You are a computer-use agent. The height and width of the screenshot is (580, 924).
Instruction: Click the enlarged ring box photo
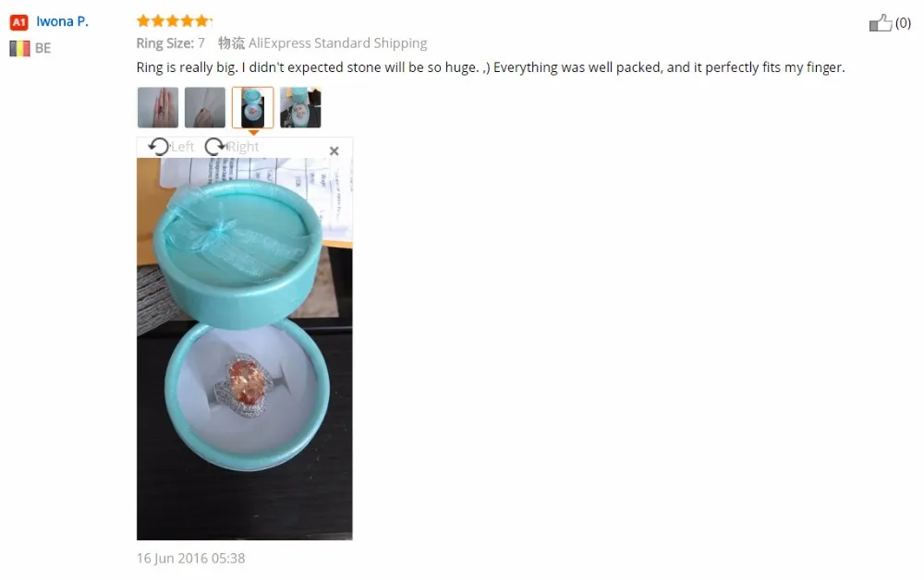(245, 348)
